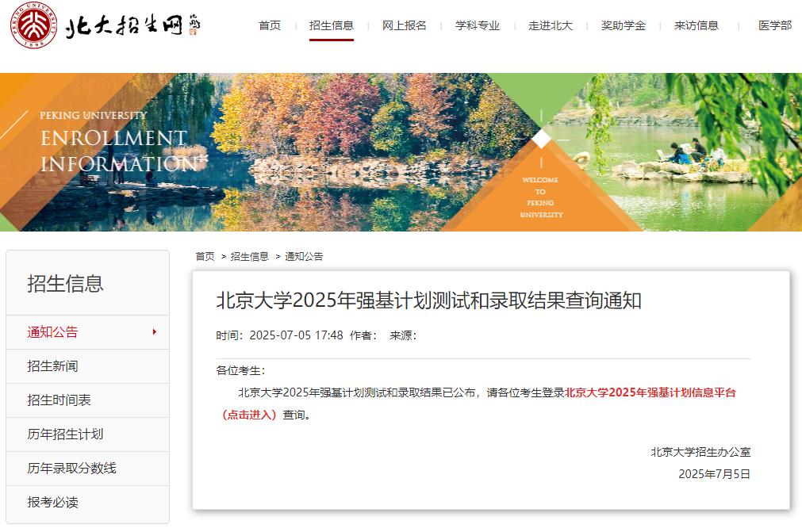This screenshot has height=532, width=802.
Task: Open the 首页 navigation menu item
Action: click(270, 25)
